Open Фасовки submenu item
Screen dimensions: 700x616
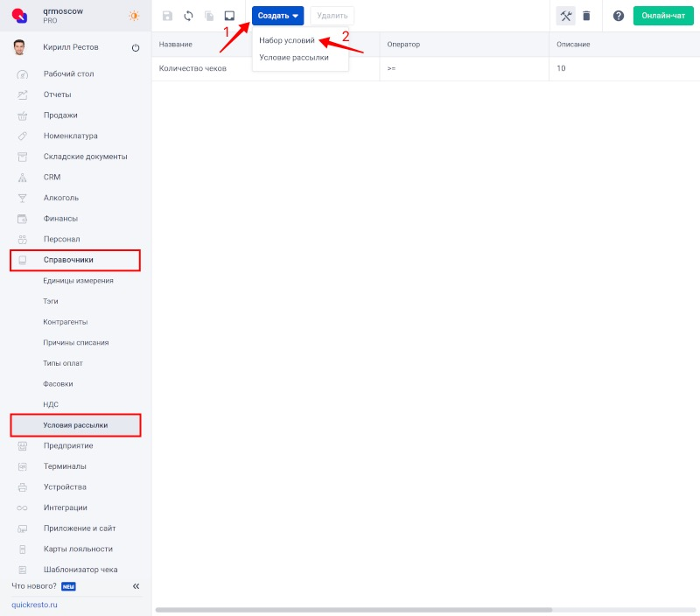58,384
